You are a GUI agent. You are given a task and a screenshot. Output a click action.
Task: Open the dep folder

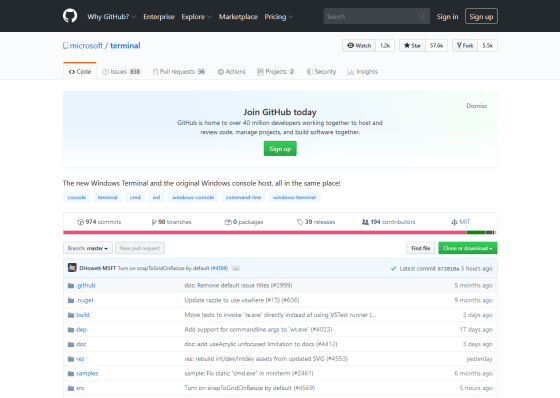coord(81,329)
